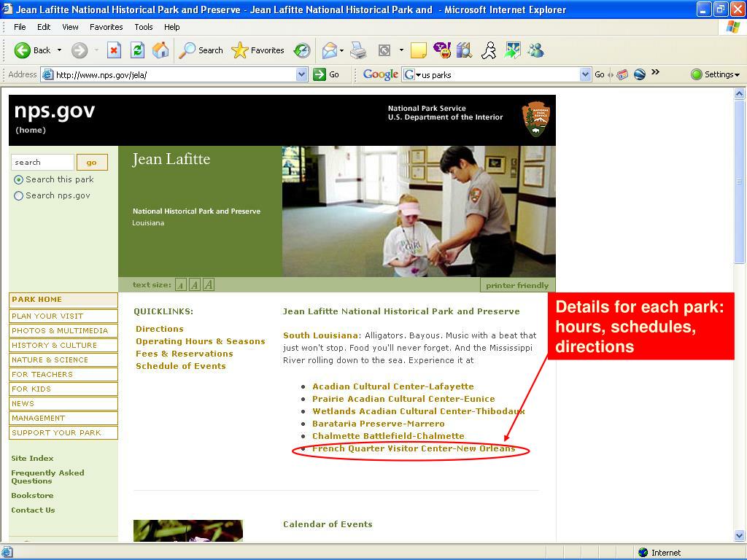Click the vertical scrollbar thumb
This screenshot has width=747, height=560.
740,181
